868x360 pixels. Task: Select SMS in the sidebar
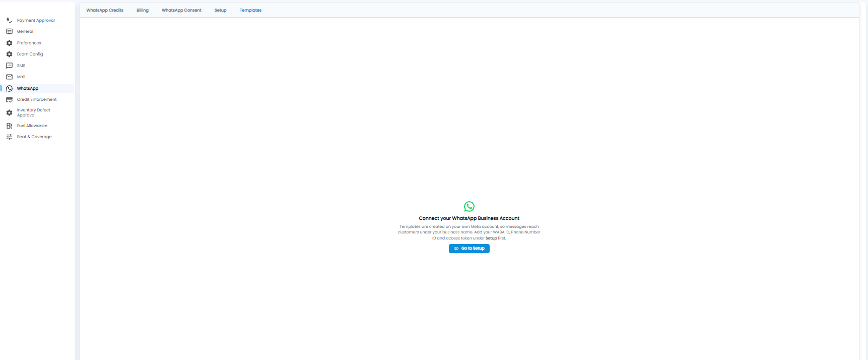(x=21, y=66)
